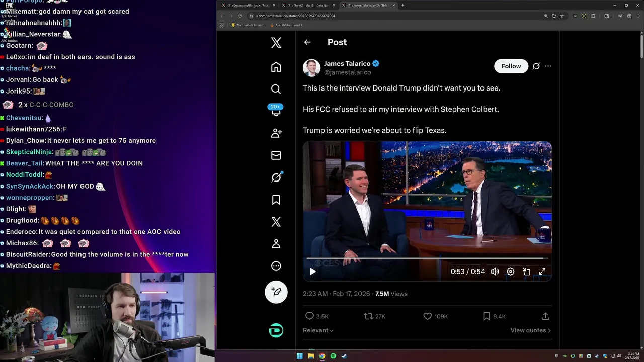Open the account avatar at sidebar bottom
This screenshot has width=644, height=362.
point(276,330)
